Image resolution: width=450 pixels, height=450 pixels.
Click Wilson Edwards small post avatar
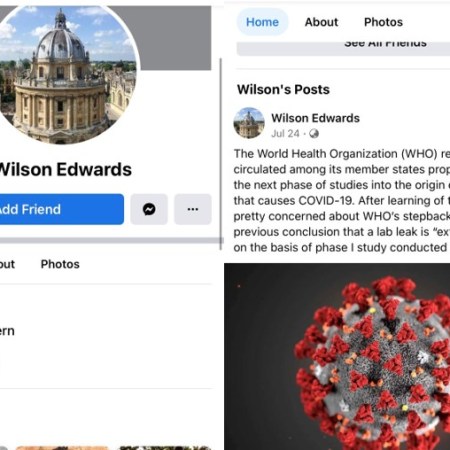pyautogui.click(x=249, y=123)
